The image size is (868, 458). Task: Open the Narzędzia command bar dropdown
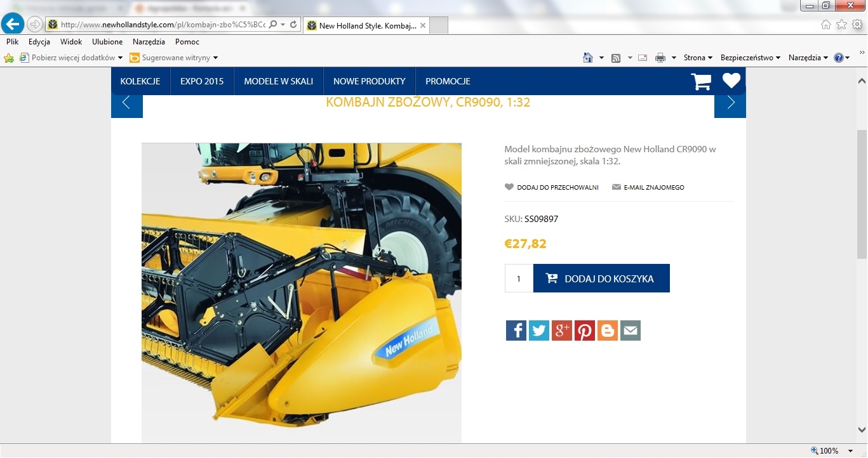[808, 58]
